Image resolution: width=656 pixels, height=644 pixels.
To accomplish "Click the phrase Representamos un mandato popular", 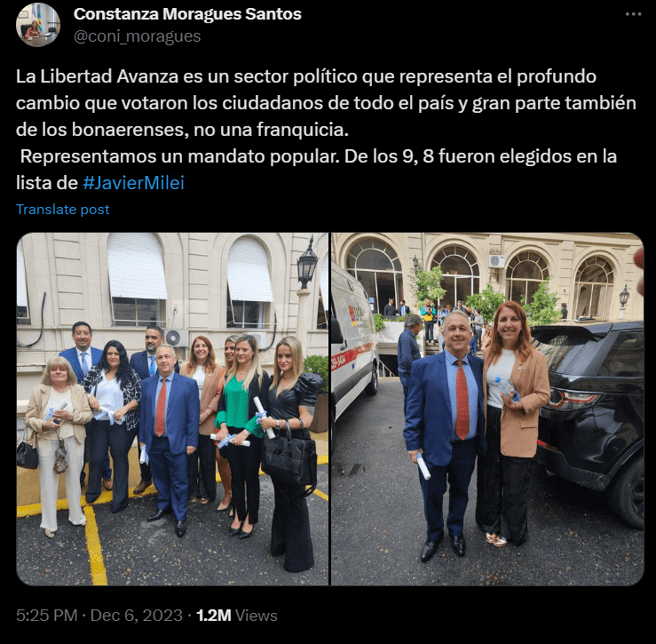I will [x=179, y=156].
